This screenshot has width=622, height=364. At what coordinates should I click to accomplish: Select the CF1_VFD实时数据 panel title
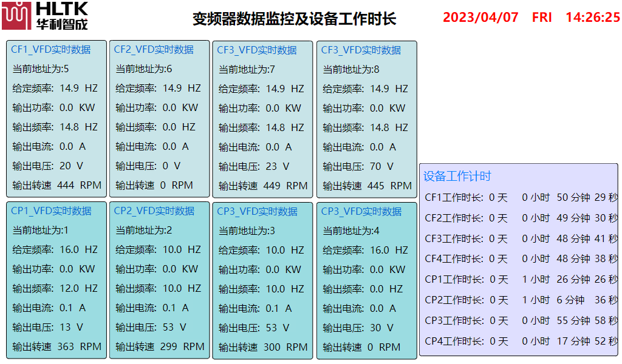[51, 50]
